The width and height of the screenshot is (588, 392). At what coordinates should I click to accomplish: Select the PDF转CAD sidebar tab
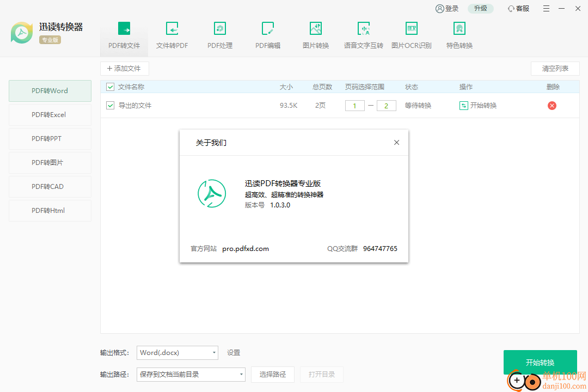point(50,187)
